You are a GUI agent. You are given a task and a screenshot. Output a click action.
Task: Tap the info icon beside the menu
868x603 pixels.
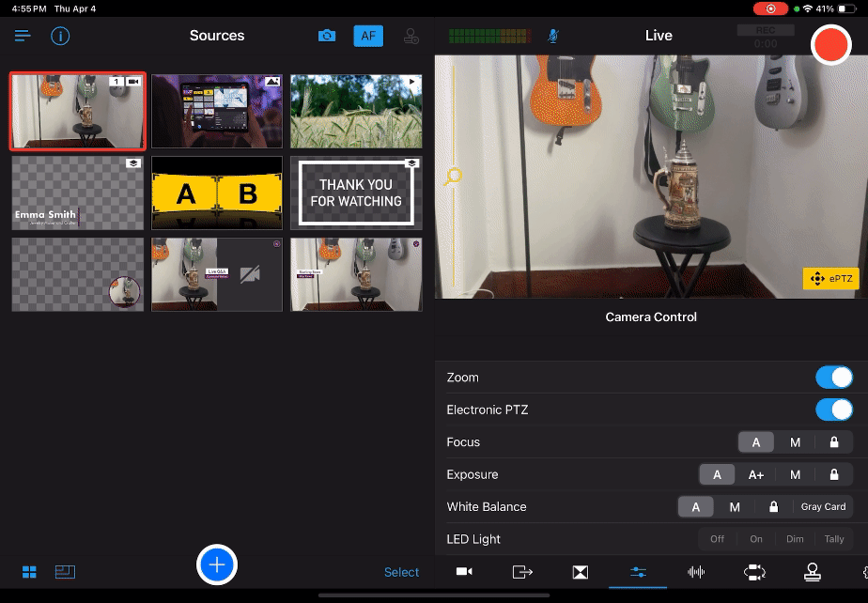pos(60,37)
